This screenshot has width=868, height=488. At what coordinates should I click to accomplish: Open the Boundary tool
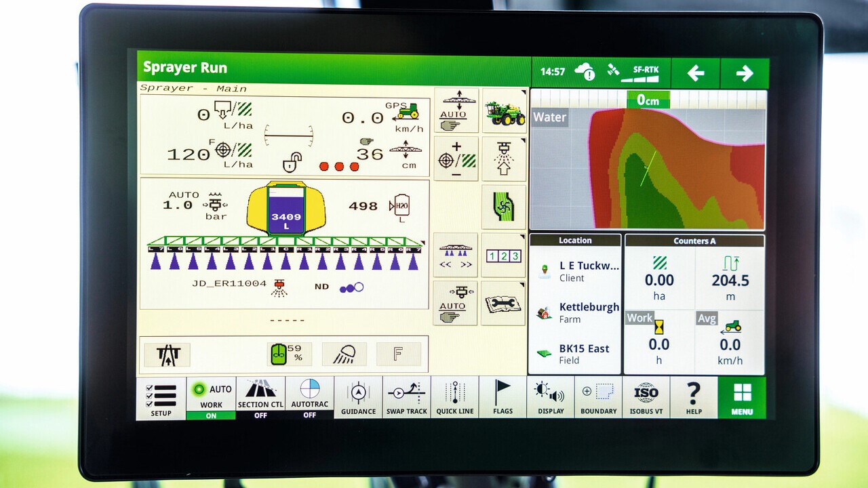coord(598,399)
